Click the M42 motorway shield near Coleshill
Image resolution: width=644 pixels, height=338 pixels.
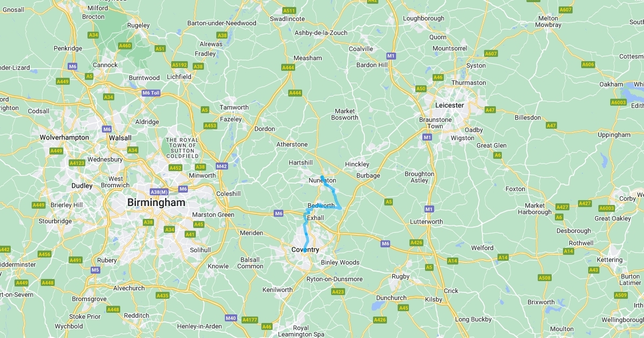point(222,166)
